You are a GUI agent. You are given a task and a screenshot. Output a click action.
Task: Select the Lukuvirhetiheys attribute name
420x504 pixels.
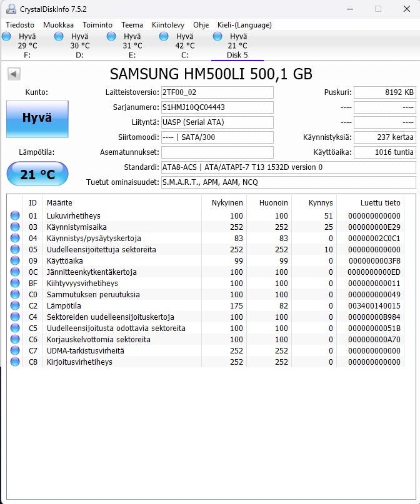(73, 215)
